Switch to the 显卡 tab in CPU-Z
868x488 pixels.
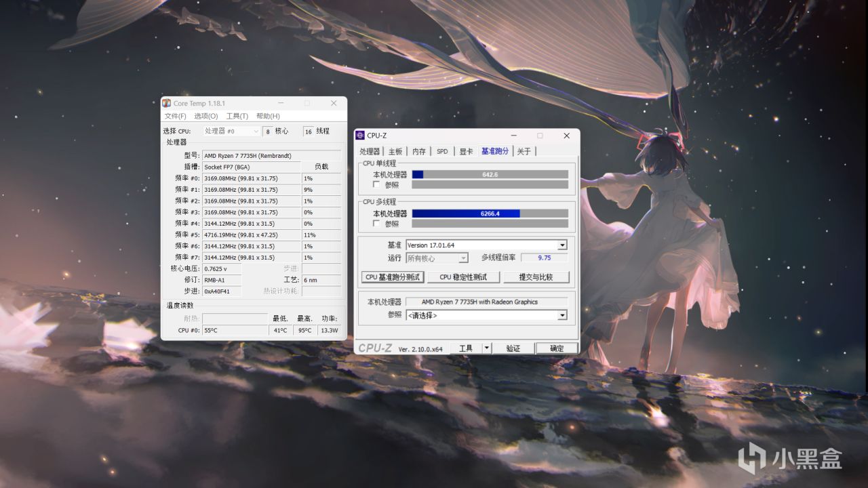tap(466, 151)
